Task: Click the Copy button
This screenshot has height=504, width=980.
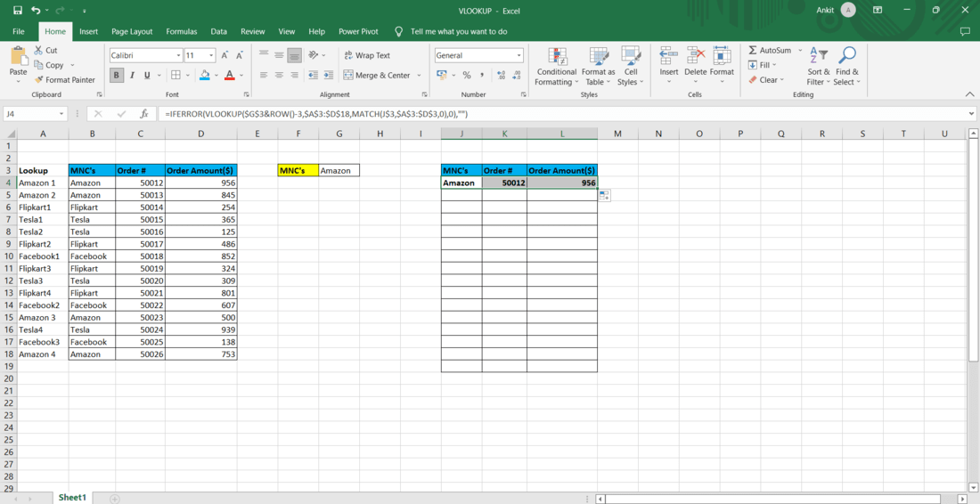Action: [x=49, y=65]
